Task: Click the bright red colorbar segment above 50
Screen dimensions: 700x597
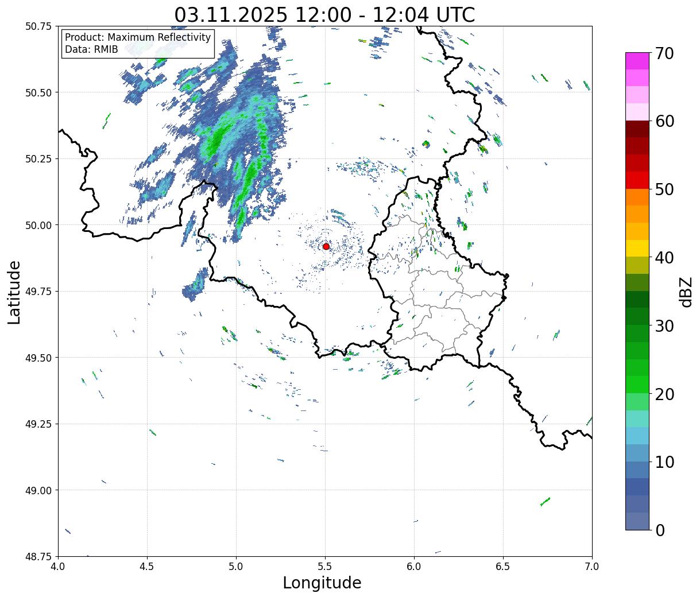Action: pos(637,180)
